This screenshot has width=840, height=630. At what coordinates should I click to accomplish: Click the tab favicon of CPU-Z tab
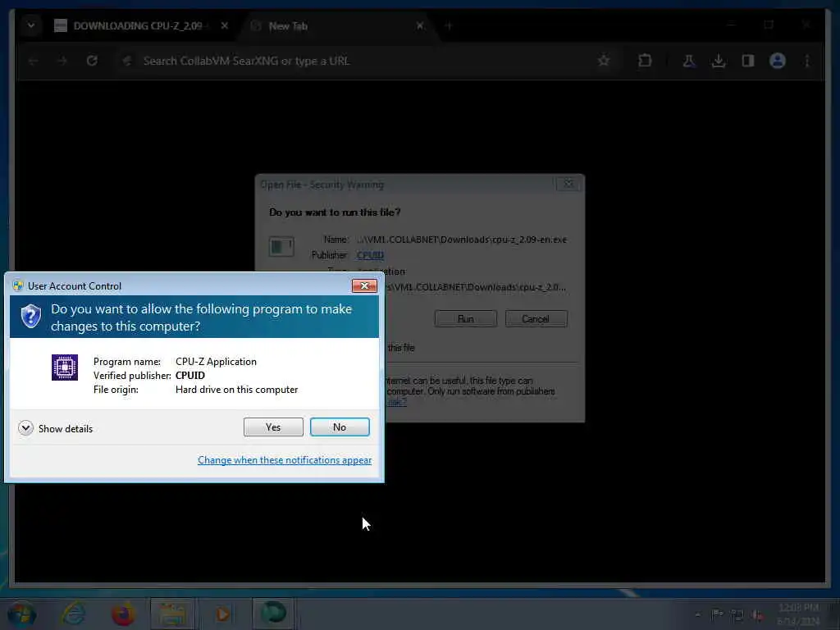point(61,25)
